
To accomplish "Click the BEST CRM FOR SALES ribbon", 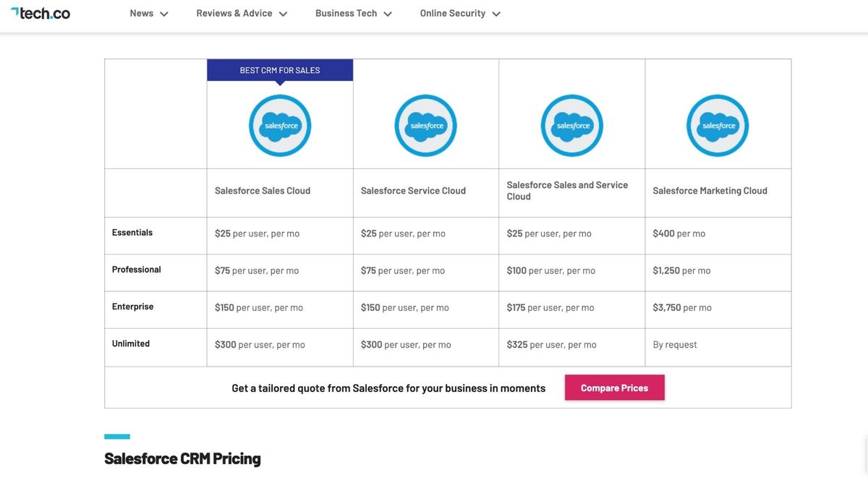I will pyautogui.click(x=280, y=69).
